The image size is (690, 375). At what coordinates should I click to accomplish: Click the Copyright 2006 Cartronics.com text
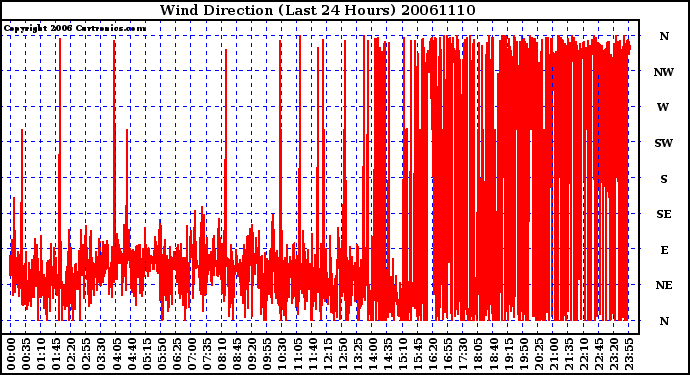click(75, 28)
